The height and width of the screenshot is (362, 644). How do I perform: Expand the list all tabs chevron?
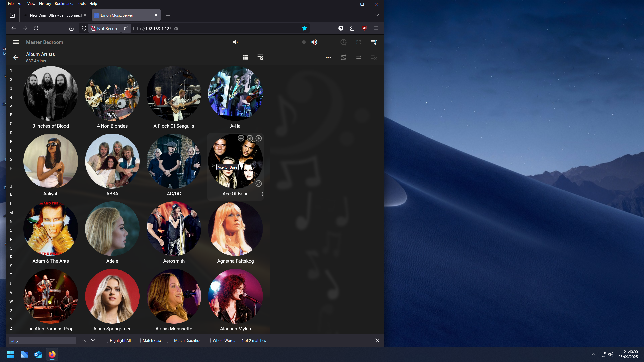(377, 15)
